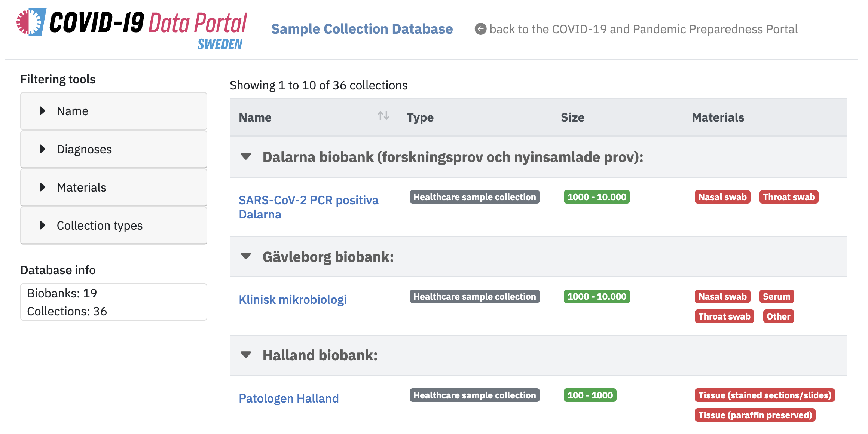Click the green 1000 - 10.000 size badge
Viewport: 868px width, 434px height.
click(x=596, y=197)
